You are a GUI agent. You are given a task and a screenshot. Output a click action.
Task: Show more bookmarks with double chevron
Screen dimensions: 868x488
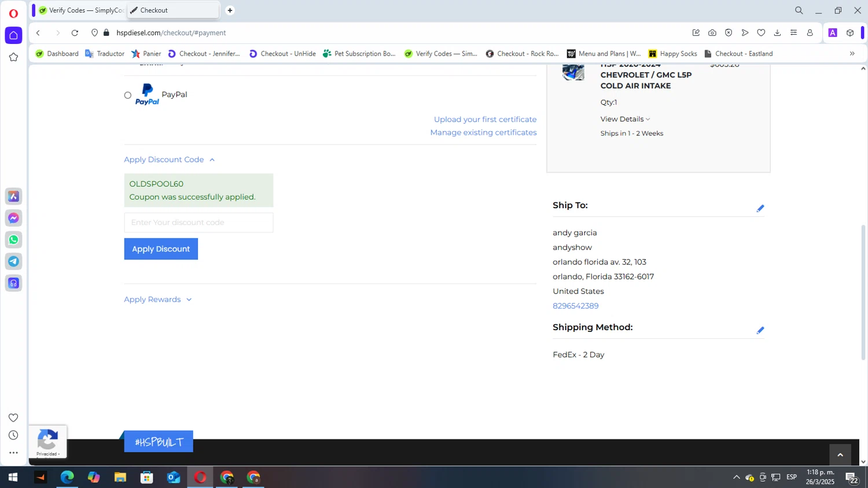click(852, 54)
